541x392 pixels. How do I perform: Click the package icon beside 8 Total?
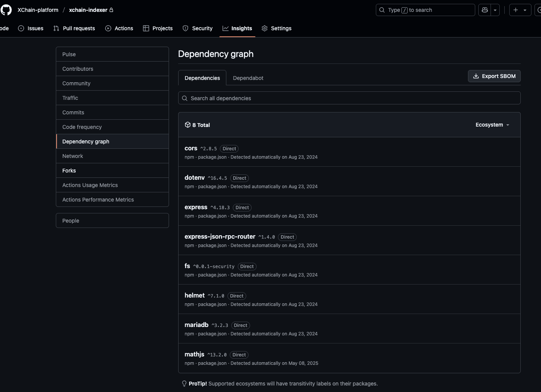[187, 125]
